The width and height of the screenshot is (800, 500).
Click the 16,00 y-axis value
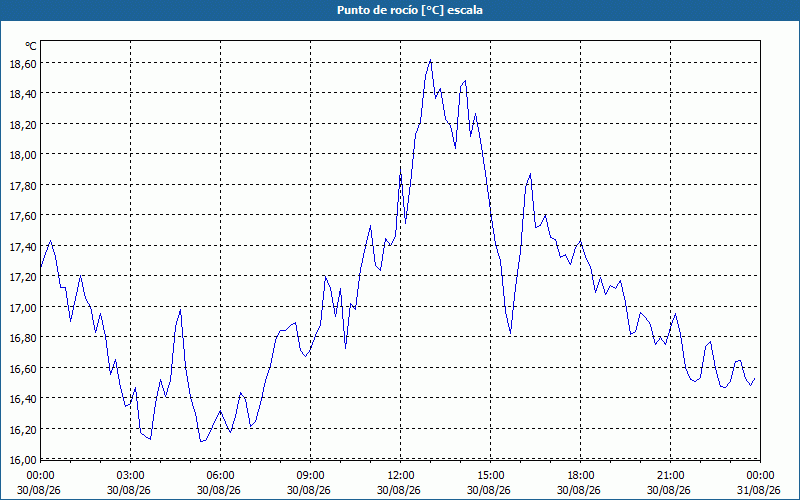(x=23, y=459)
